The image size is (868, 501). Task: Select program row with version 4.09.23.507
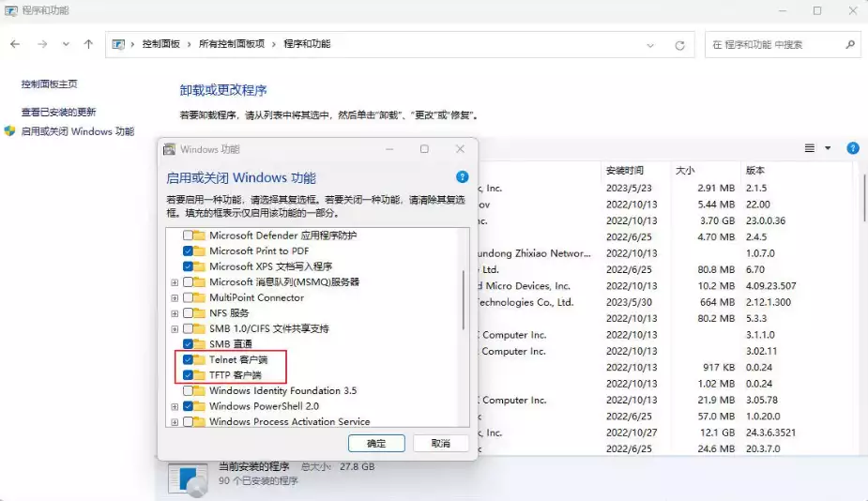(x=664, y=286)
